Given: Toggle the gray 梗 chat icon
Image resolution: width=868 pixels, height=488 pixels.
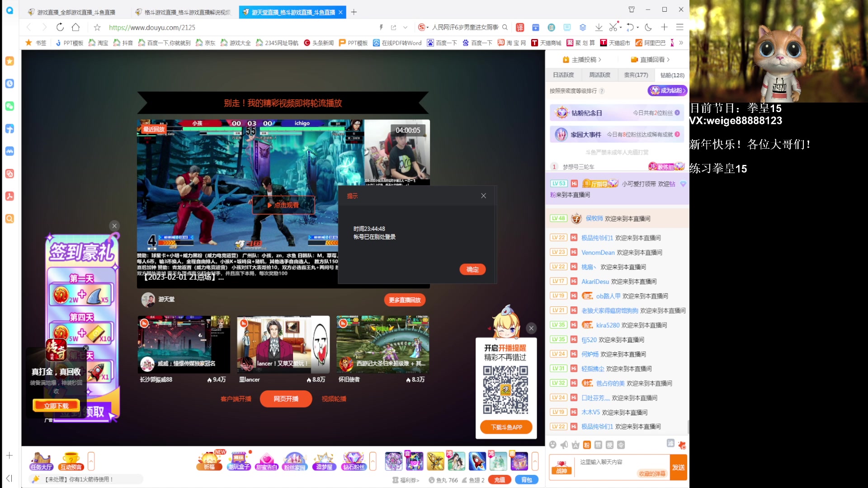Looking at the screenshot, I should pos(609,445).
